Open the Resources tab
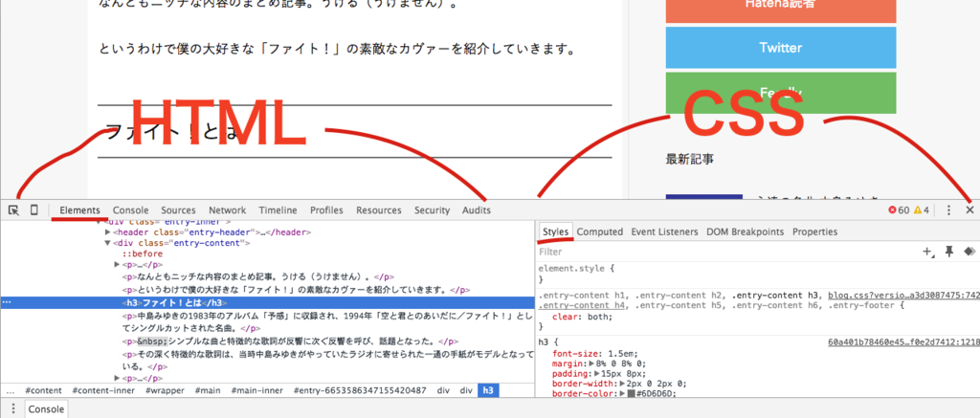This screenshot has height=418, width=980. click(379, 209)
